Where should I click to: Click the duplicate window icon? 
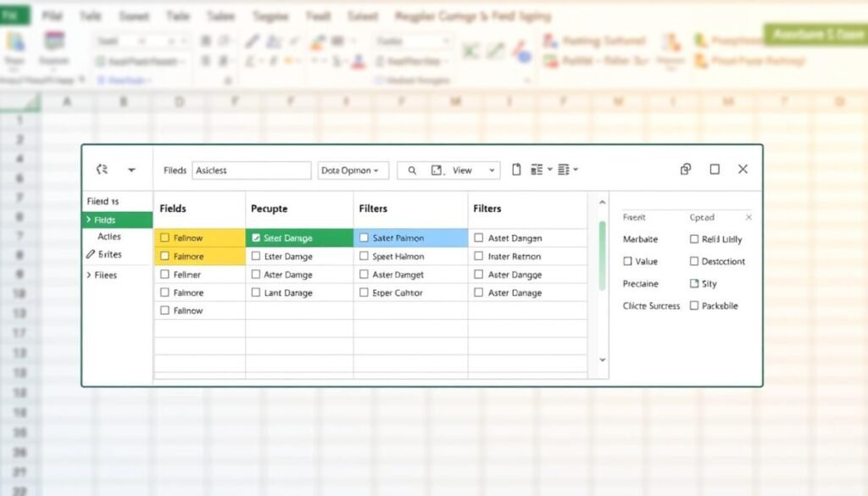pyautogui.click(x=685, y=170)
